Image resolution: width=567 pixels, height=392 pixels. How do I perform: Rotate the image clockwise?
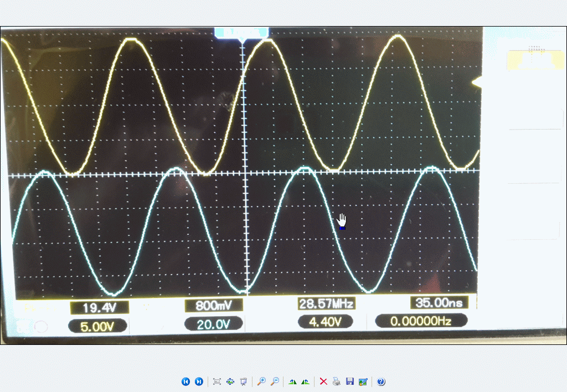pyautogui.click(x=292, y=381)
